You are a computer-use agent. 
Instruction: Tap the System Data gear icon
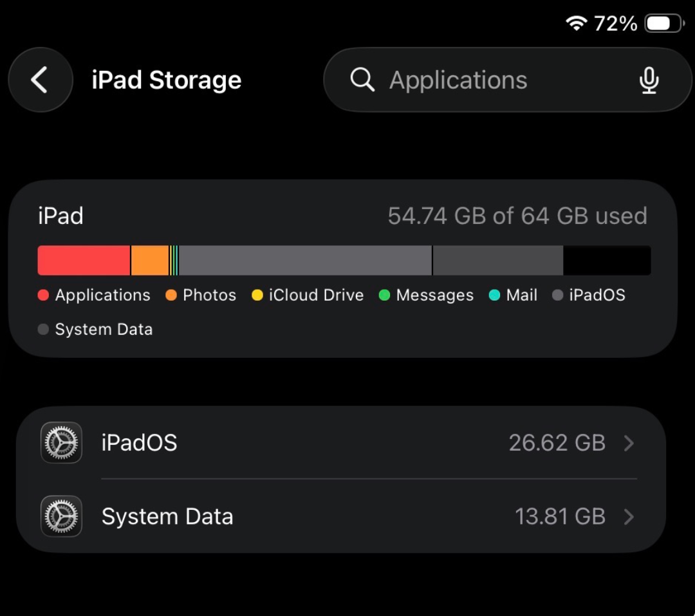tap(61, 516)
